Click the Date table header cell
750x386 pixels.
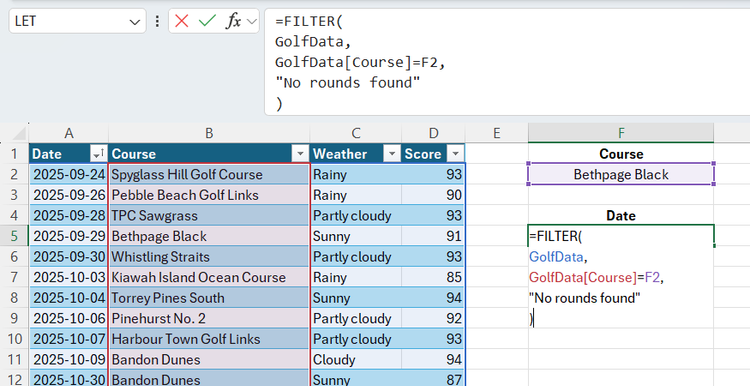tap(69, 154)
